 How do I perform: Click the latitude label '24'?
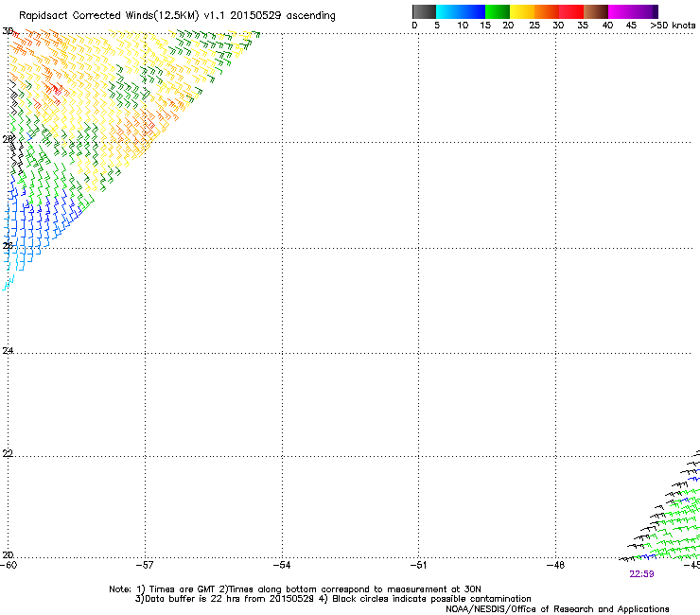(8, 351)
